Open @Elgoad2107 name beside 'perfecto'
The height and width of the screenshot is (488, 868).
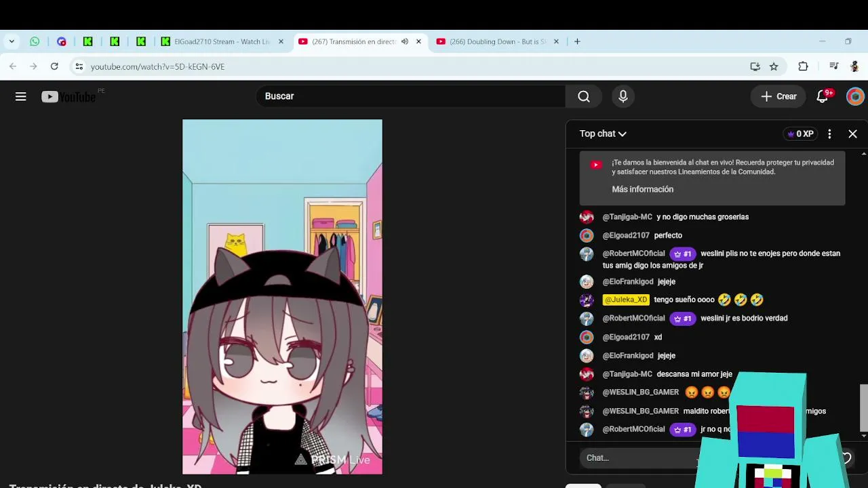tap(626, 235)
